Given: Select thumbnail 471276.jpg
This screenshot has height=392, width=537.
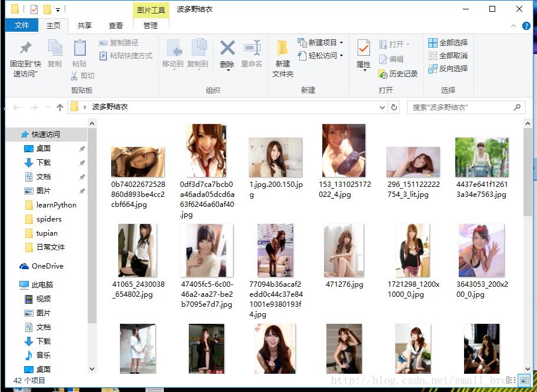Looking at the screenshot, I should click(x=344, y=251).
